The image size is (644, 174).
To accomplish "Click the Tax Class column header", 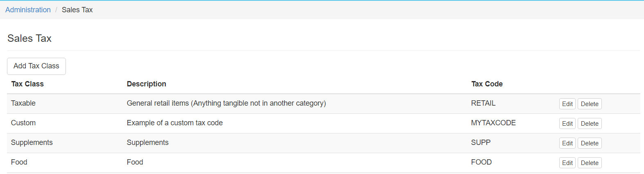I will (27, 84).
